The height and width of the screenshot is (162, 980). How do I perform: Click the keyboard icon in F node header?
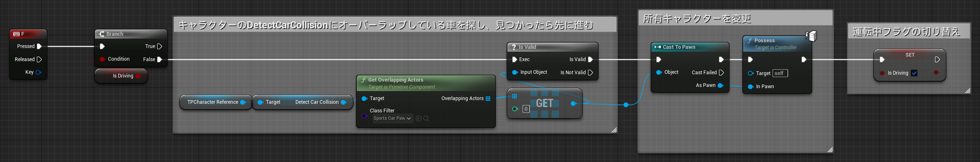(x=16, y=34)
